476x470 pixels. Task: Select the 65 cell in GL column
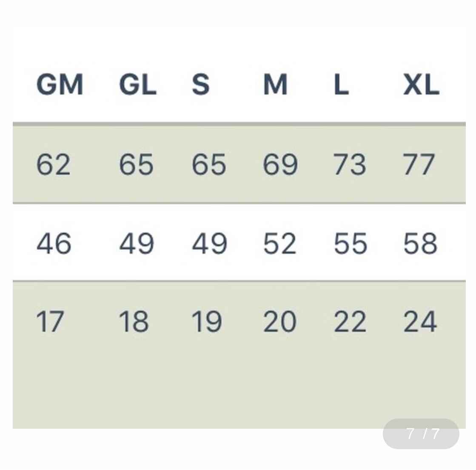136,165
